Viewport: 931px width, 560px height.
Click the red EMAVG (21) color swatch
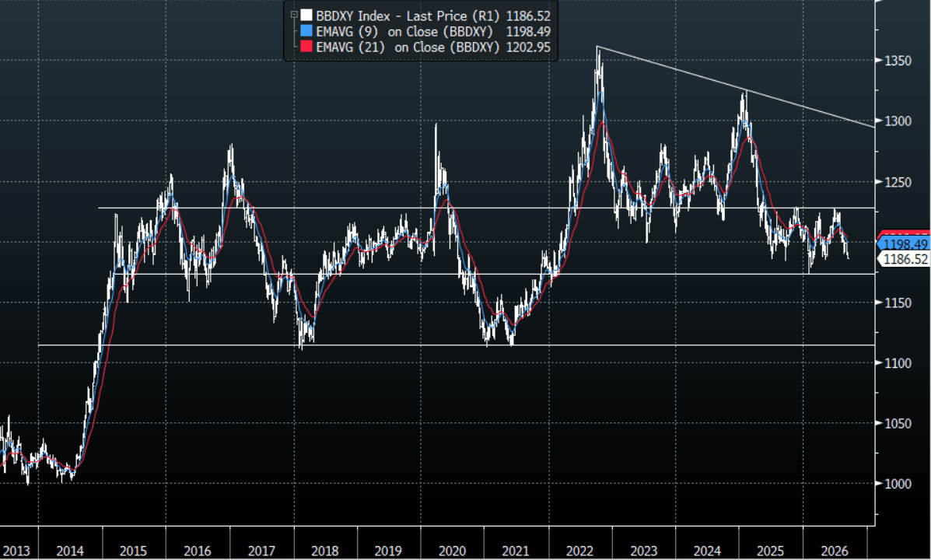click(306, 47)
